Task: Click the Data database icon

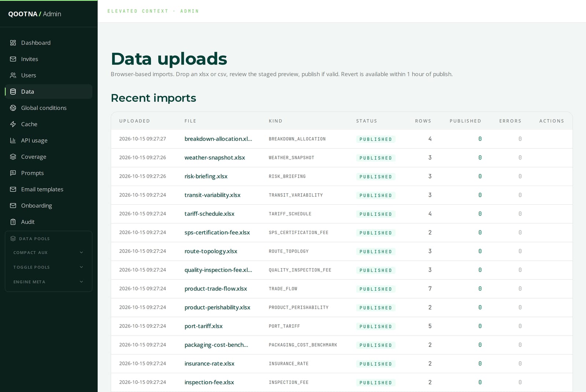Action: (13, 92)
